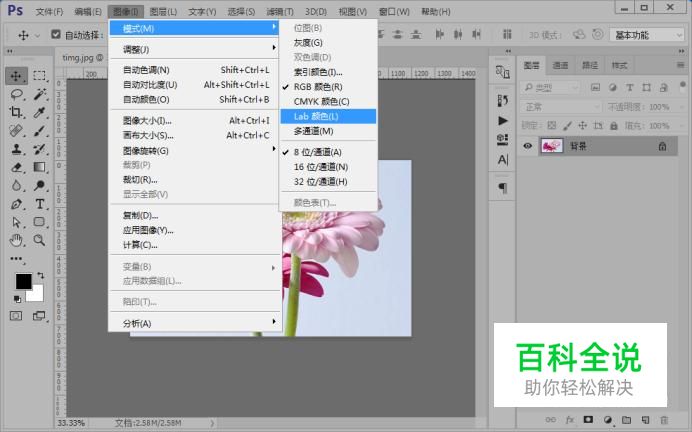Screen dimensions: 692x432
Task: Select the Eraser tool
Action: pyautogui.click(x=17, y=167)
